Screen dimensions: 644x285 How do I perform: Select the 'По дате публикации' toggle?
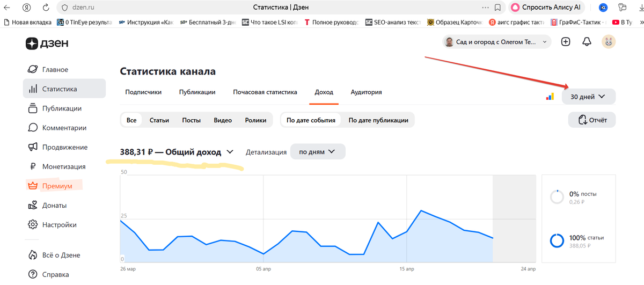pos(378,120)
